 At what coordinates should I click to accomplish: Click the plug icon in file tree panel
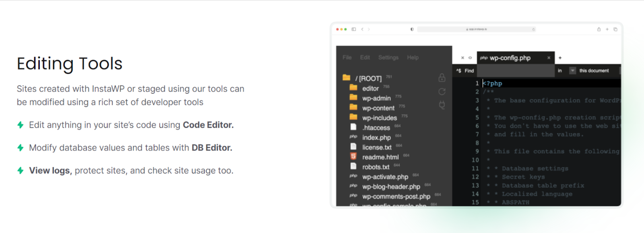442,105
